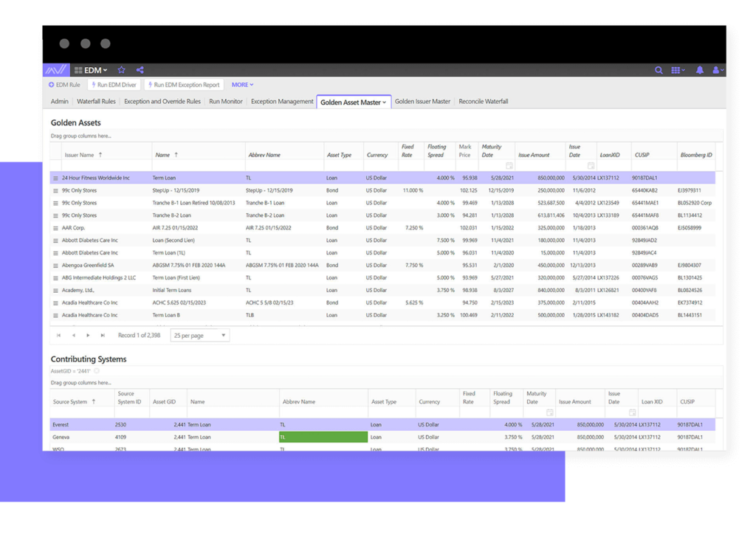Screen dimensions: 756x540
Task: Open row menu for Term Loan (1L) row
Action: [55, 253]
